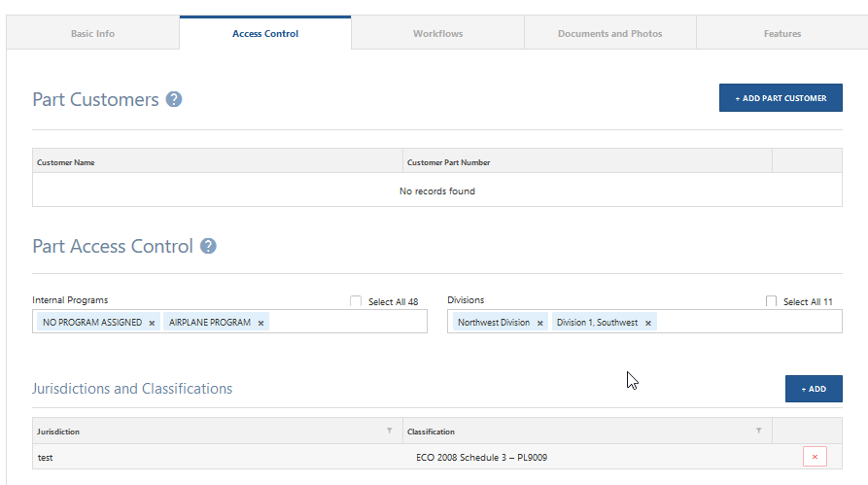868x485 pixels.
Task: Open the Features tab
Action: tap(782, 33)
